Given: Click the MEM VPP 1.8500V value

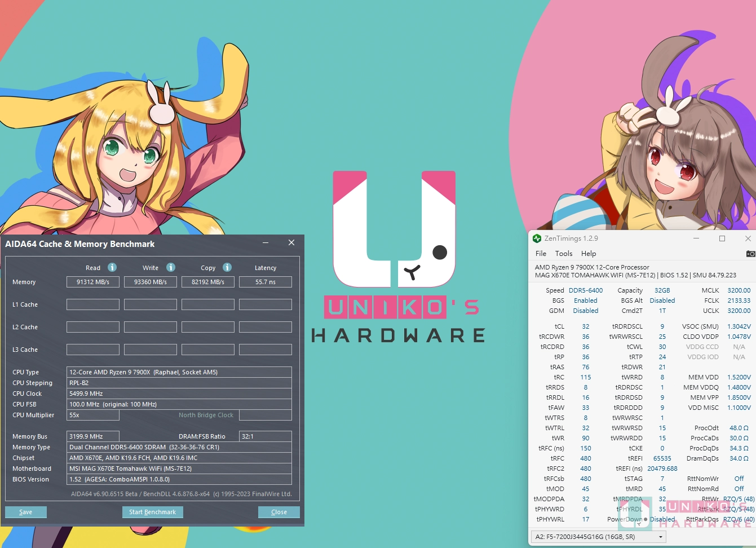Looking at the screenshot, I should tap(739, 397).
